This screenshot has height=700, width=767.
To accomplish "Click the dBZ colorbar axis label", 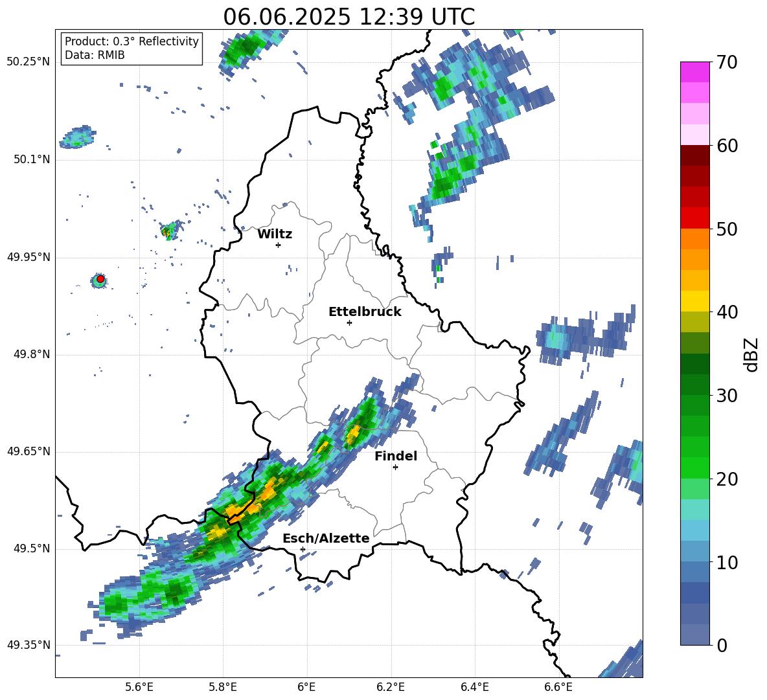I will click(x=751, y=354).
